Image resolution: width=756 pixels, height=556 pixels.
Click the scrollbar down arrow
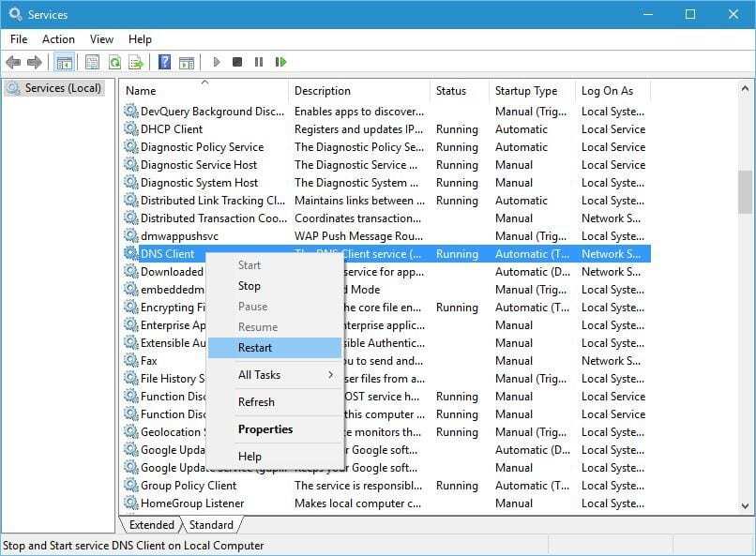click(745, 506)
